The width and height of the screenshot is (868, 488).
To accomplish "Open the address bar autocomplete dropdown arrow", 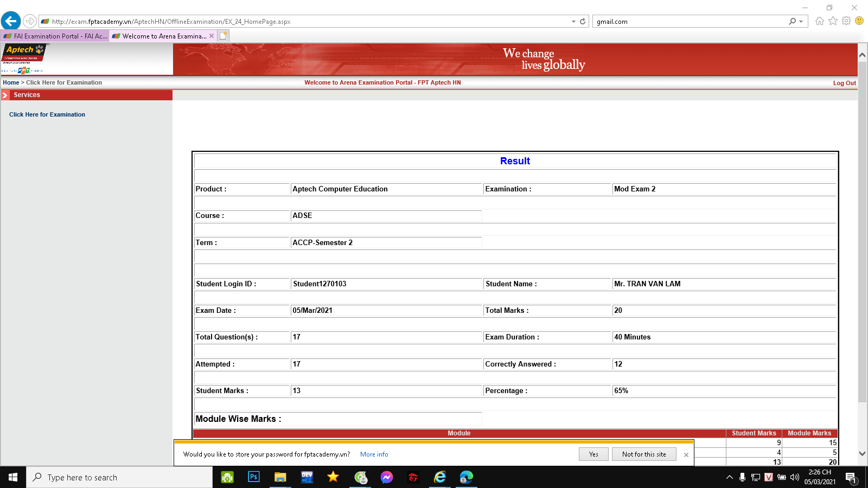I will (x=573, y=22).
